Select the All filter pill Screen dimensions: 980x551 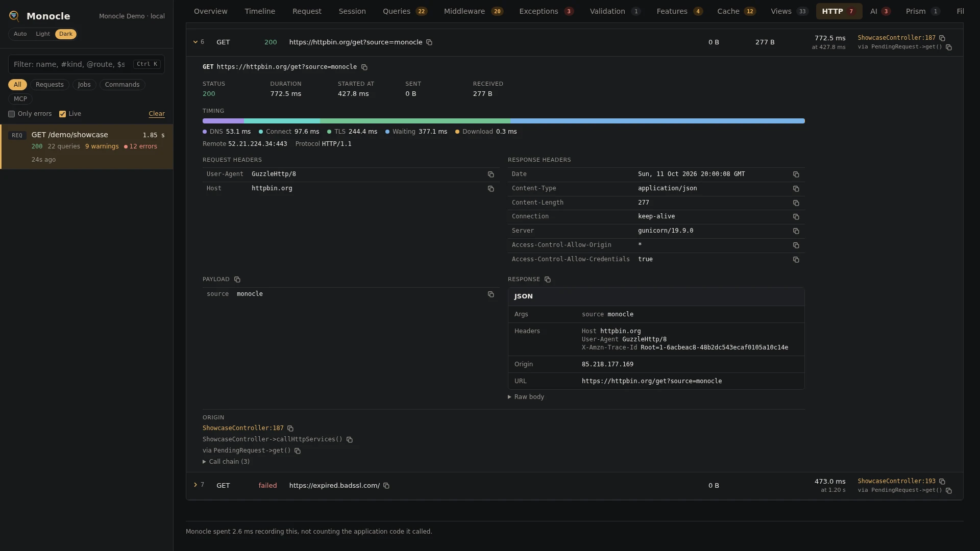click(x=17, y=85)
